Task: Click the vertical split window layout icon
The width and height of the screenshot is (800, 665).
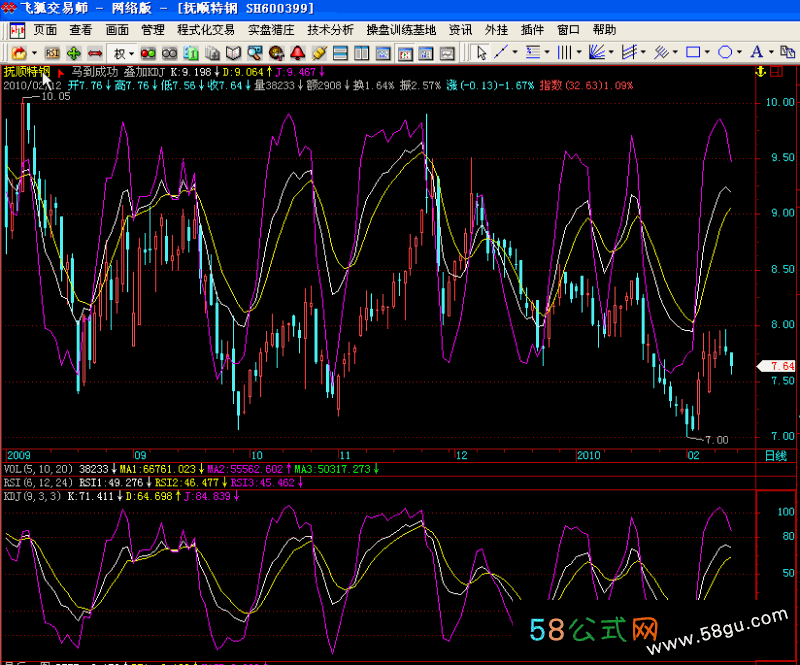Action: click(x=362, y=53)
